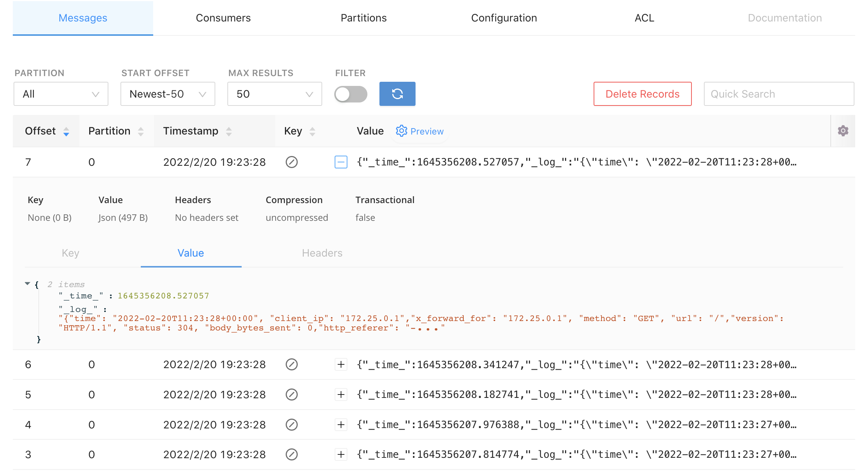Viewport: 868px width, 471px height.
Task: Sort by Timestamp column arrows
Action: pyautogui.click(x=229, y=132)
